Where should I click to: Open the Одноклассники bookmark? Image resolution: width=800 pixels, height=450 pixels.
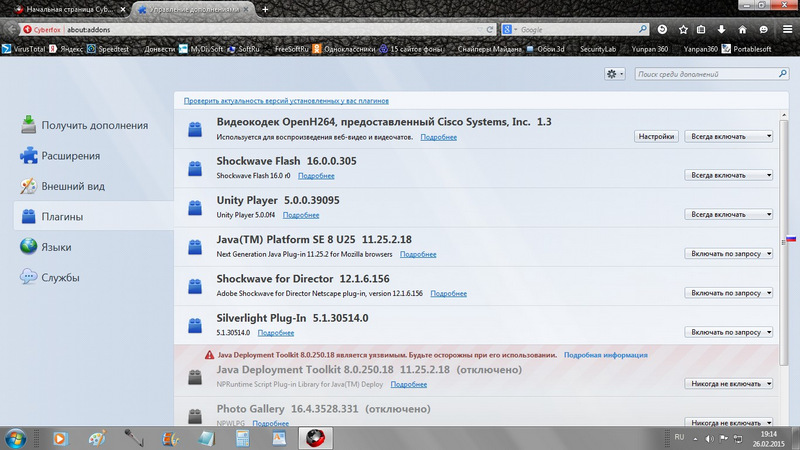344,49
